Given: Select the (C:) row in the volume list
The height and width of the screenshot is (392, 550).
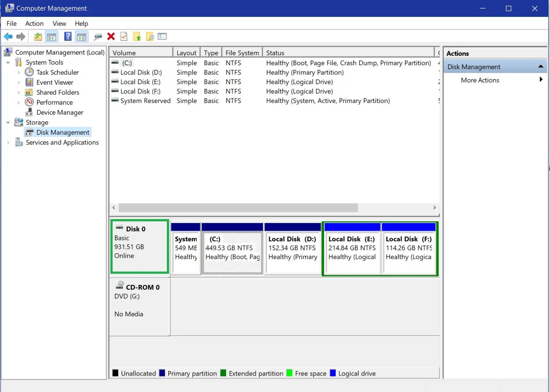Looking at the screenshot, I should click(274, 63).
